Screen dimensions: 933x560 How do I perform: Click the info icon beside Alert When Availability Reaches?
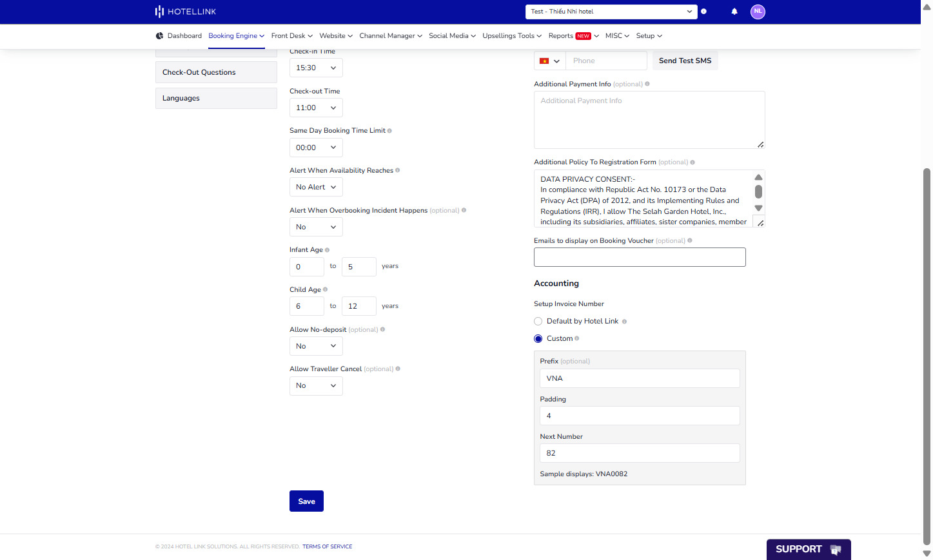(397, 170)
